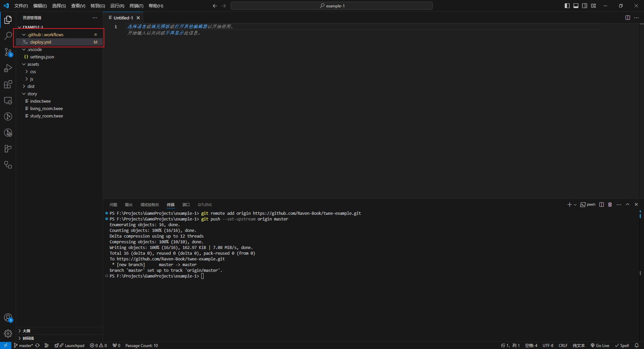Open the deploy.yml file
This screenshot has height=349, width=644.
(x=59, y=42)
